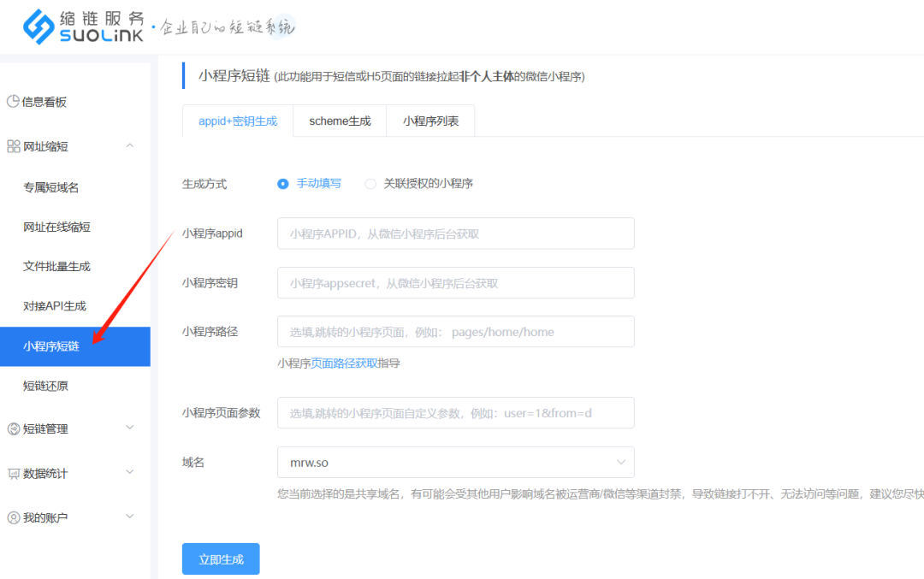Viewport: 924px width, 579px height.
Task: Select the 手动填写 radio option
Action: [x=283, y=184]
